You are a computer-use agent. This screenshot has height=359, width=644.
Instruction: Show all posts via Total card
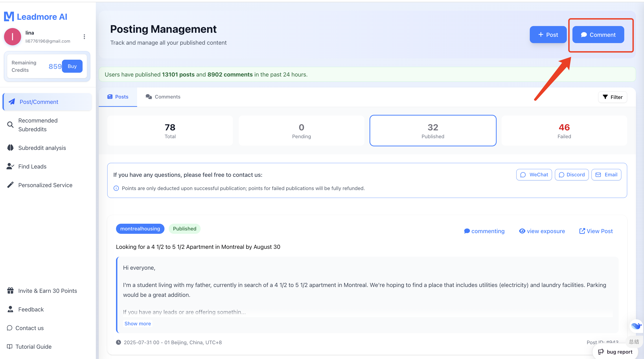click(170, 131)
